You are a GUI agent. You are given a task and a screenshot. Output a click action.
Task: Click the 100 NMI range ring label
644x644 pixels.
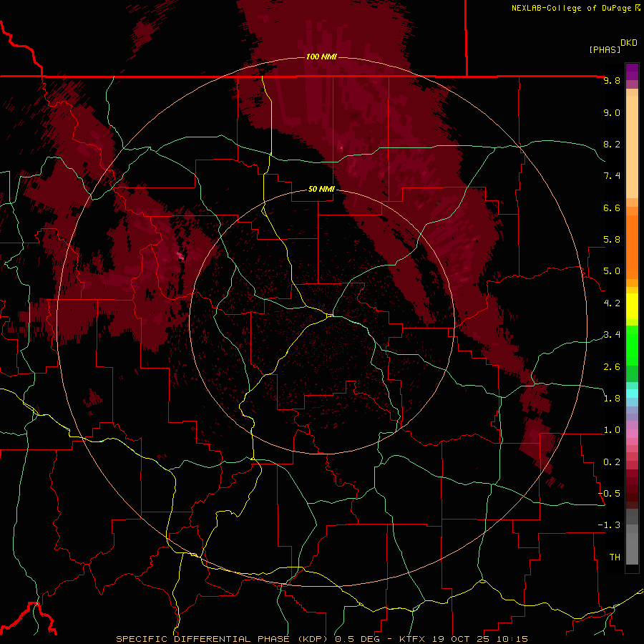321,57
